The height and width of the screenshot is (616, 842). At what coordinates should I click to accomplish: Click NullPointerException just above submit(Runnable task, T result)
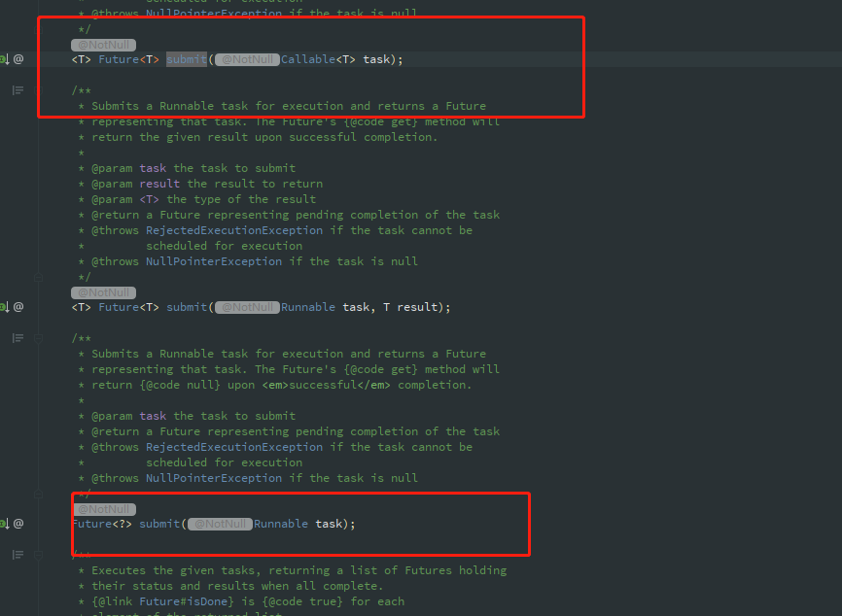(214, 262)
